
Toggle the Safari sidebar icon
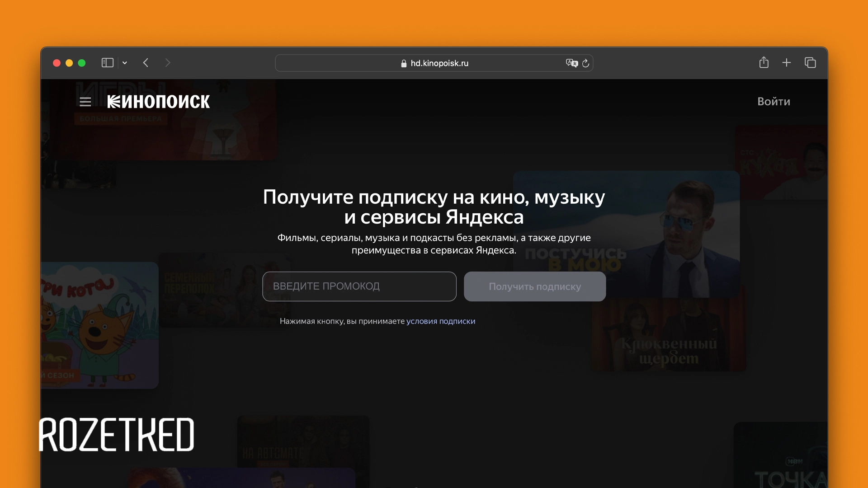107,63
